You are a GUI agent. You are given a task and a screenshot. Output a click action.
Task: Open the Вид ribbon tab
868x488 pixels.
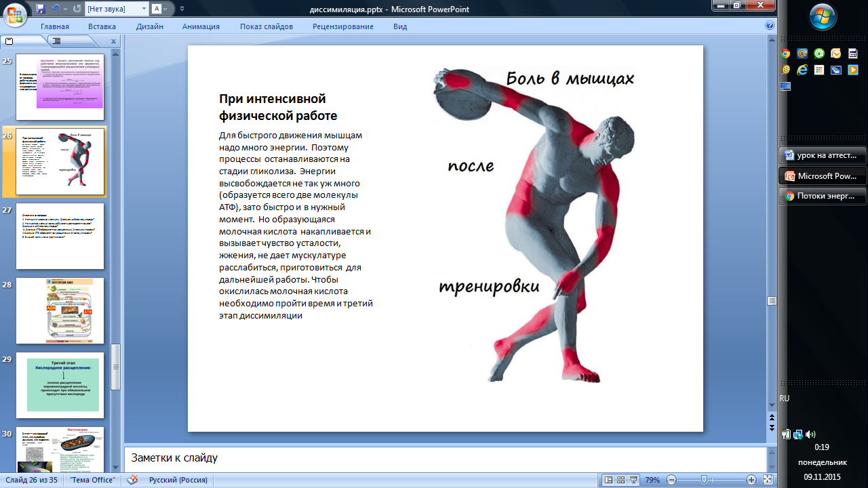[400, 26]
